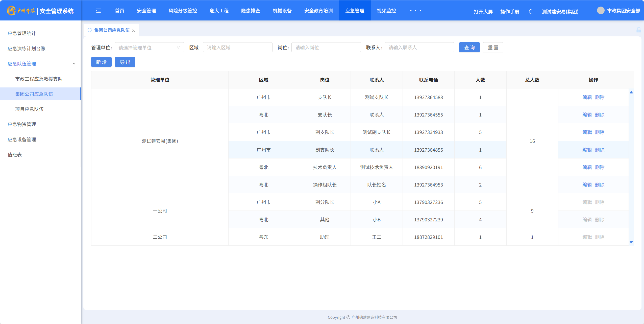
Task: Click the 导出 export button
Action: pos(125,62)
